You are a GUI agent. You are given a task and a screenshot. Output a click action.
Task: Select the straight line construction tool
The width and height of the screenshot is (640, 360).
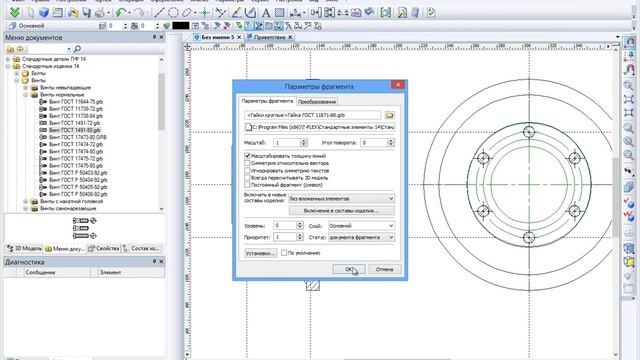(160, 13)
